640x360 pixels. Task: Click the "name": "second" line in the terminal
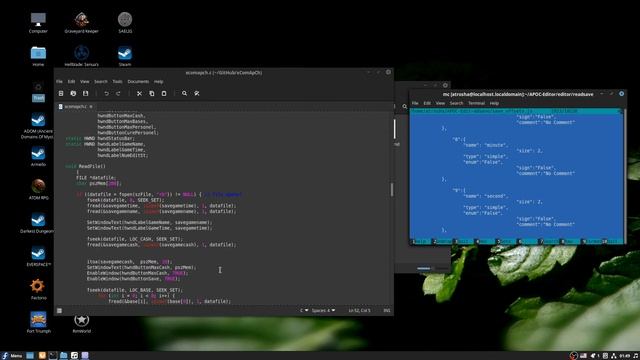coord(485,196)
